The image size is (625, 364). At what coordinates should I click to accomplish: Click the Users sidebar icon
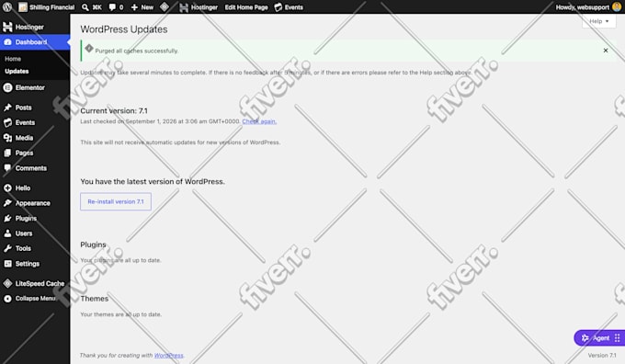pyautogui.click(x=7, y=233)
